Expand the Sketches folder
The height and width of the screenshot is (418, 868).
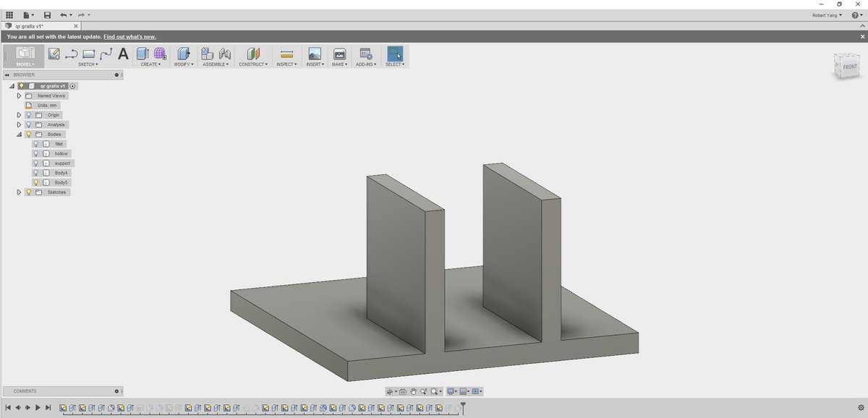pos(20,192)
